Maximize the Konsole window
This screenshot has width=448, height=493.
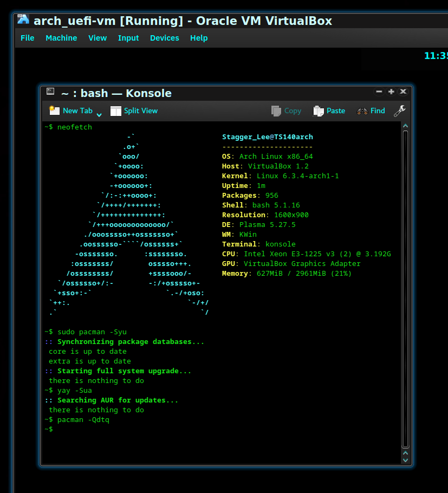391,92
